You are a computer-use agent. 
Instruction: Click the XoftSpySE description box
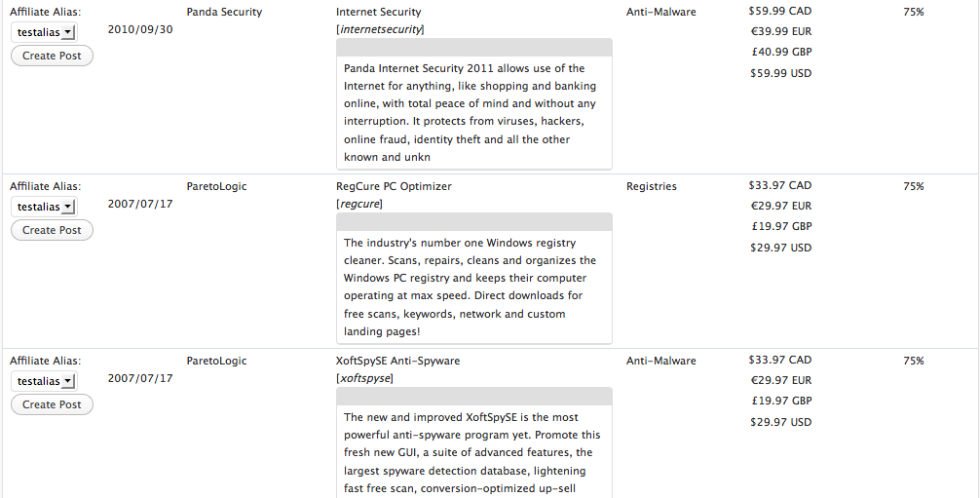474,443
